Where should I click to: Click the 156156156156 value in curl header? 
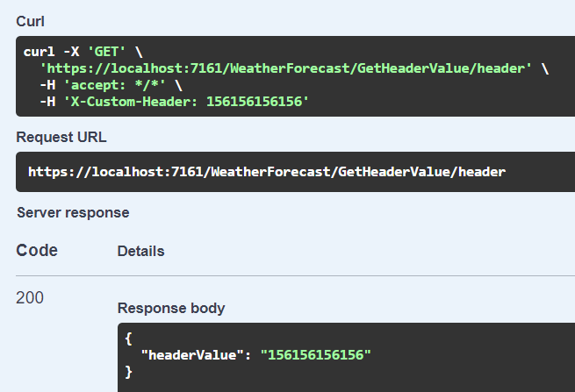pyautogui.click(x=256, y=102)
